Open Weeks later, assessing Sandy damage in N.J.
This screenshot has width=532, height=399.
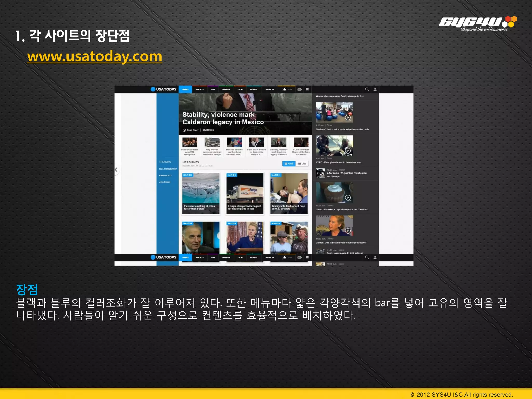coord(340,96)
